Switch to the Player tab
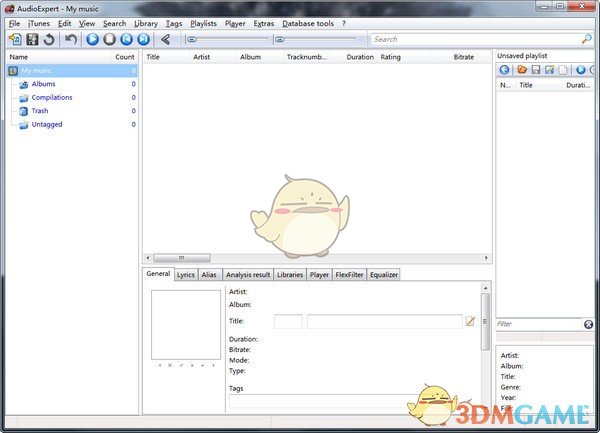 pyautogui.click(x=319, y=275)
